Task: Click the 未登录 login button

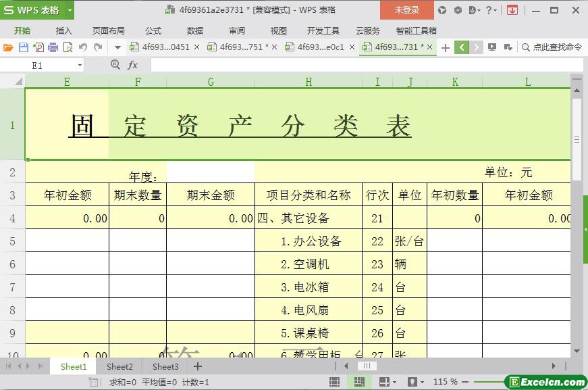Action: [406, 10]
